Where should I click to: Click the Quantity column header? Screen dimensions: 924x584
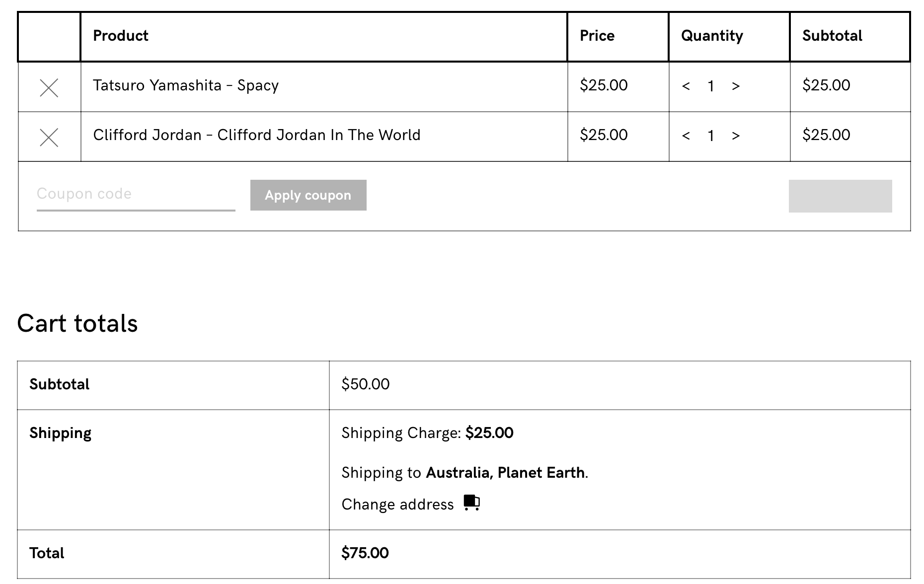coord(712,36)
